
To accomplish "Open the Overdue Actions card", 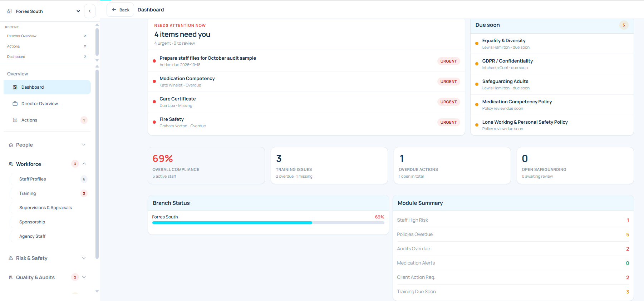I will point(452,166).
